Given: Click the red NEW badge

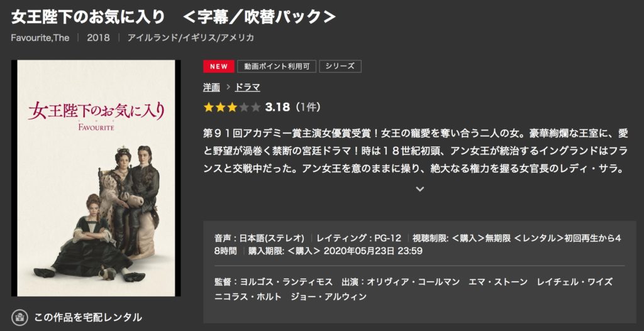Looking at the screenshot, I should (218, 67).
